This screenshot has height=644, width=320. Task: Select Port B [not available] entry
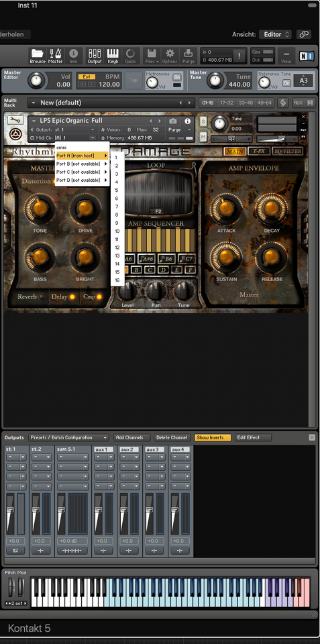pos(82,164)
